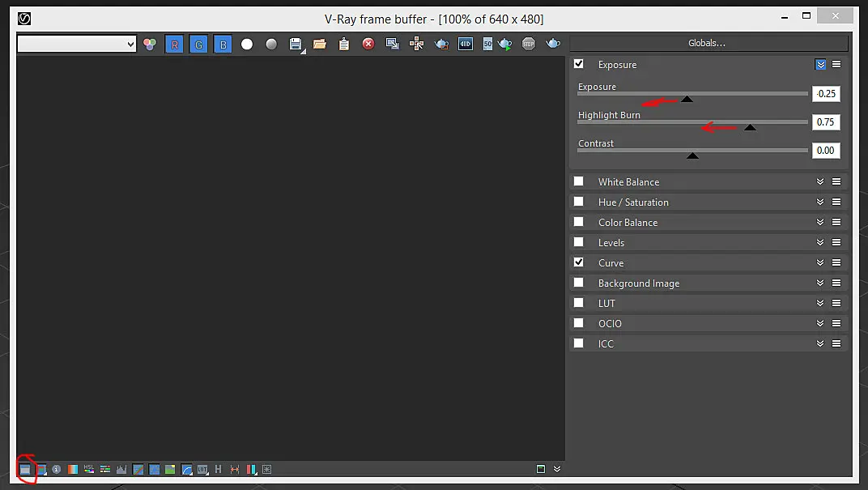Render last with the teapot icon
868x490 pixels.
pyautogui.click(x=553, y=43)
